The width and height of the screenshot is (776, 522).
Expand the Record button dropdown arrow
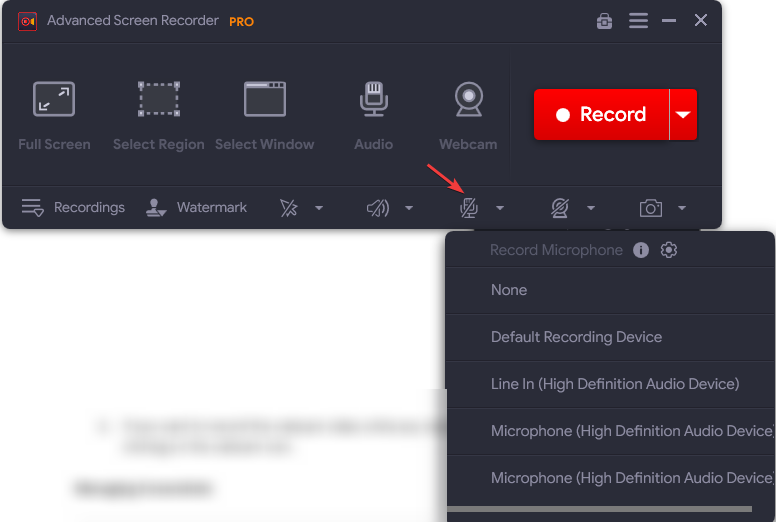click(x=683, y=115)
